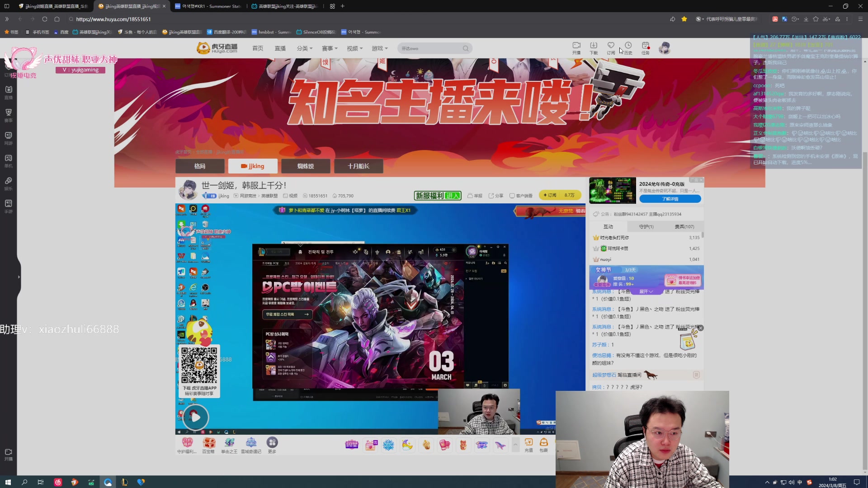The width and height of the screenshot is (868, 488).
Task: Open the 百宝箱 treasure chest icon
Action: [208, 445]
